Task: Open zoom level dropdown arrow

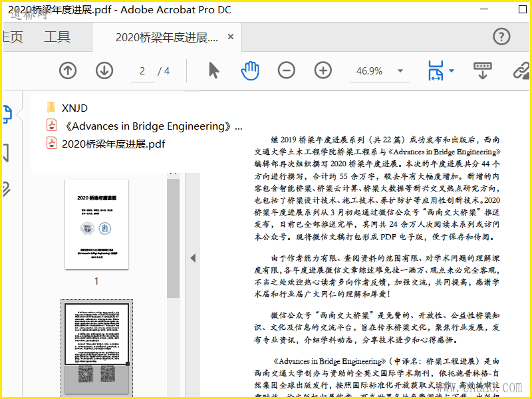Action: point(400,71)
